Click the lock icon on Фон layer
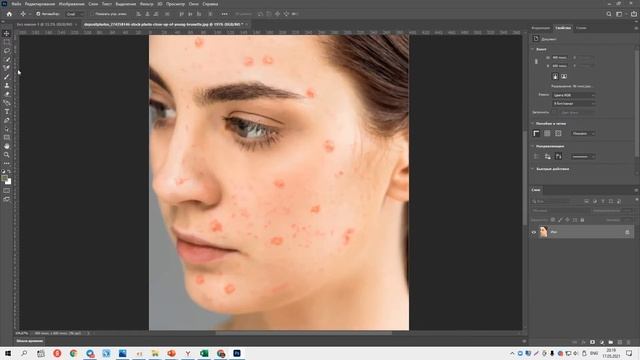 coord(627,232)
